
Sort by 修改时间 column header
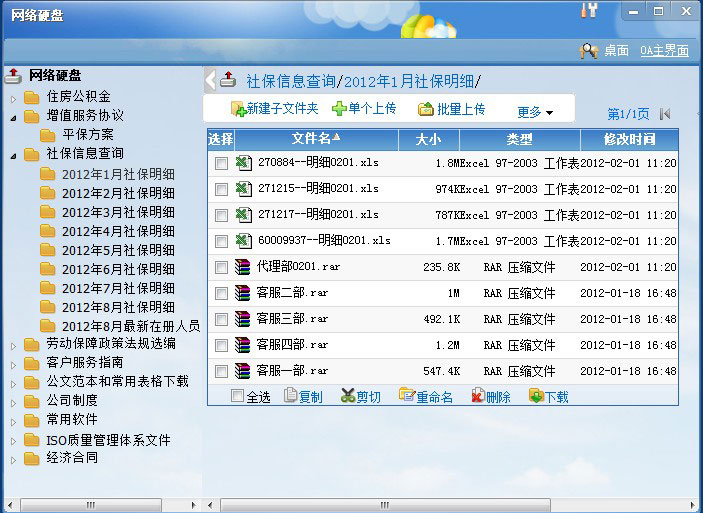tap(629, 139)
